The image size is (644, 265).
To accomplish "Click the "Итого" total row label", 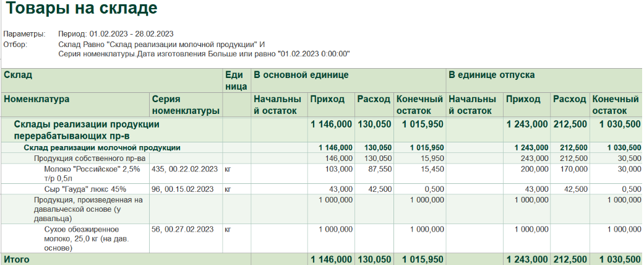I will pos(17,259).
